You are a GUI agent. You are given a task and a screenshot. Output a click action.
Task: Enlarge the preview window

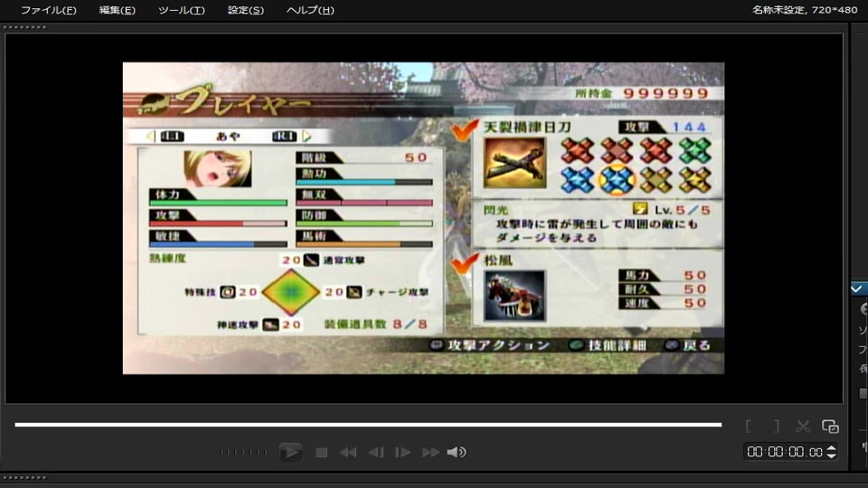coord(830,426)
